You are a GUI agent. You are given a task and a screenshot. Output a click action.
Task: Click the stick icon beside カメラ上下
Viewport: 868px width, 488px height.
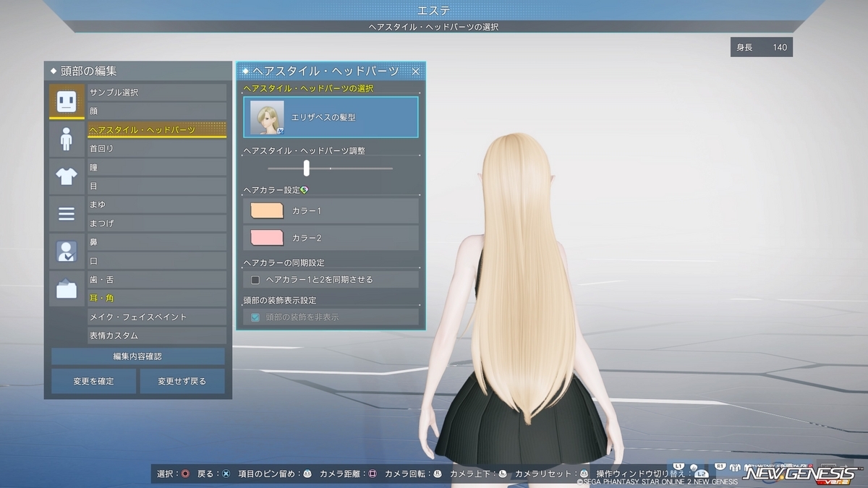click(502, 474)
